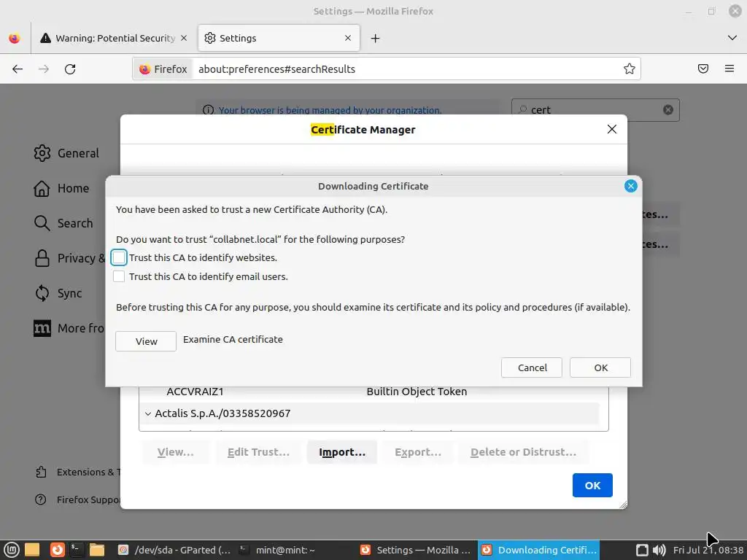The width and height of the screenshot is (747, 560).
Task: Open Save to Pocket icon
Action: (x=703, y=69)
